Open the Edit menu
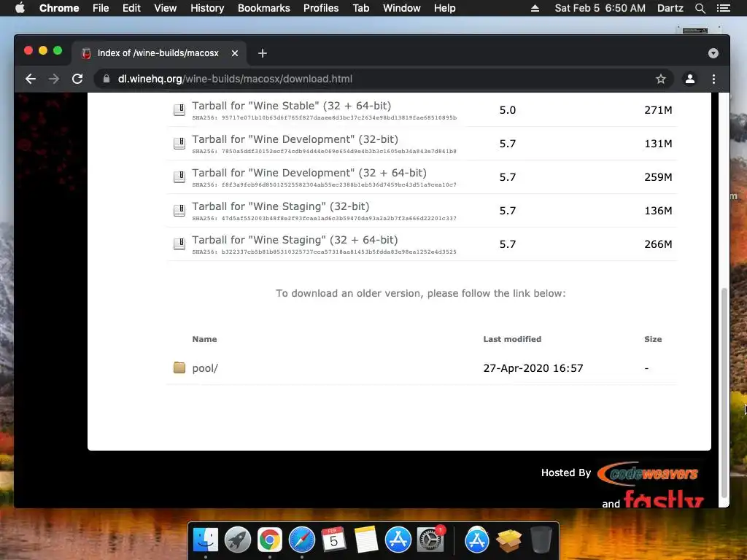The height and width of the screenshot is (560, 747). pyautogui.click(x=131, y=8)
